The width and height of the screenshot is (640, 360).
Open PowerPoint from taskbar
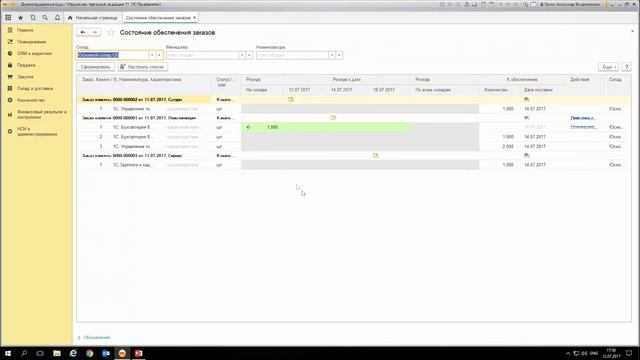pyautogui.click(x=138, y=353)
